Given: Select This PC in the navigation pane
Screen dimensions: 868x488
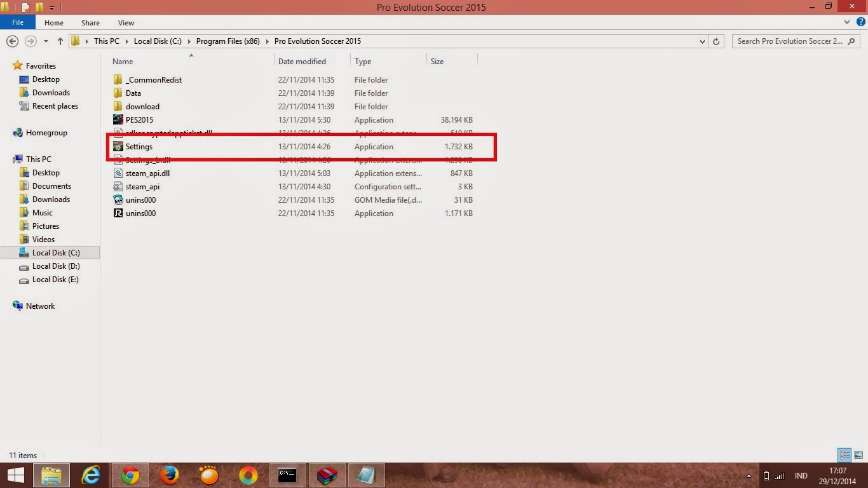Looking at the screenshot, I should [x=39, y=159].
